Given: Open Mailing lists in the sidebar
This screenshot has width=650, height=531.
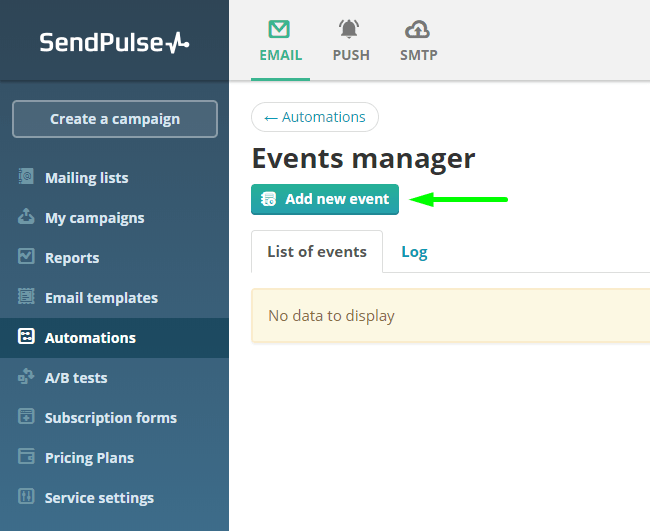Looking at the screenshot, I should [x=114, y=177].
